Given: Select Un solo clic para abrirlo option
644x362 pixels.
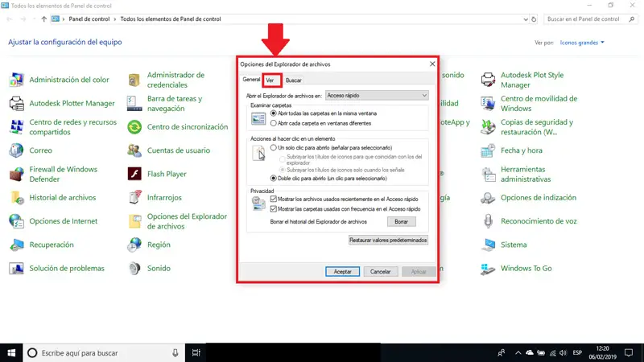Looking at the screenshot, I should click(274, 147).
